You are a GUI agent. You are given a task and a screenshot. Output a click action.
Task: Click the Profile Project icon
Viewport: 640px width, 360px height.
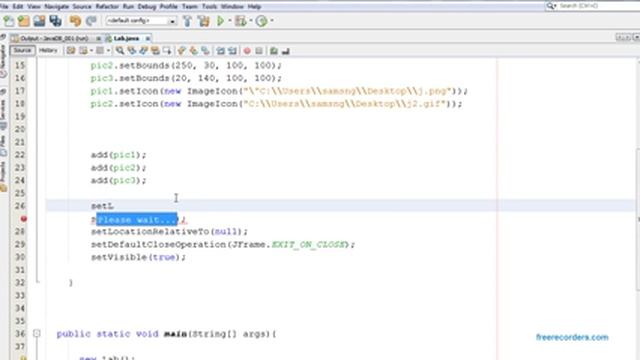click(x=261, y=21)
